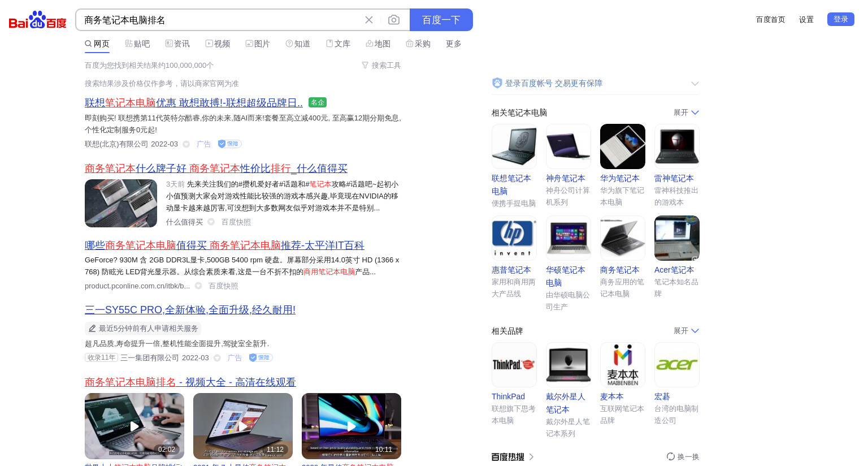Open dropdown arrow beside product.pconline.com.cn
868x466 pixels.
198,286
